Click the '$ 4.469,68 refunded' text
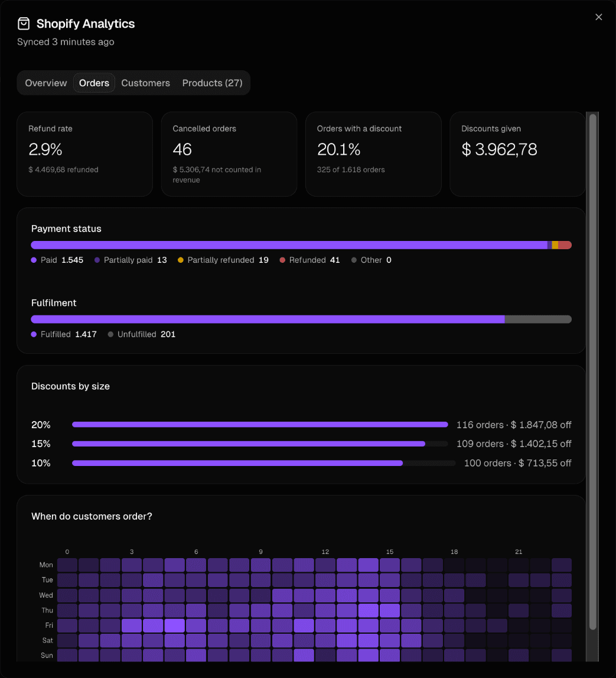 point(64,170)
